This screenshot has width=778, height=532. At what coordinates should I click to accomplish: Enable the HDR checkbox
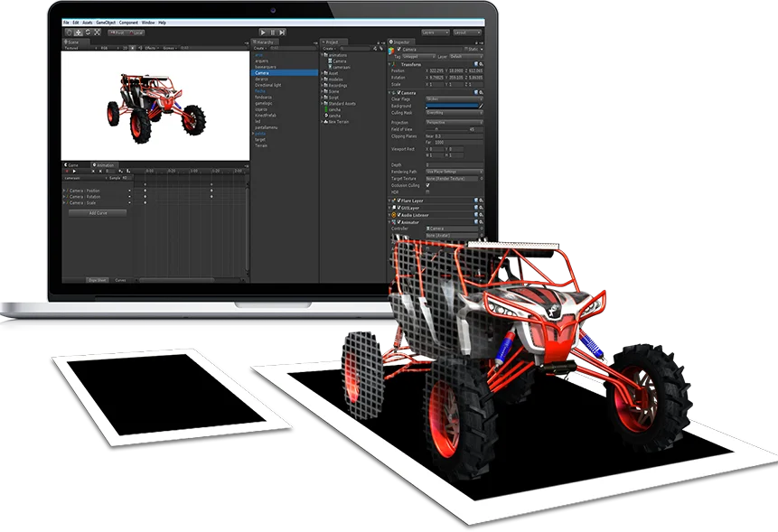pos(427,191)
